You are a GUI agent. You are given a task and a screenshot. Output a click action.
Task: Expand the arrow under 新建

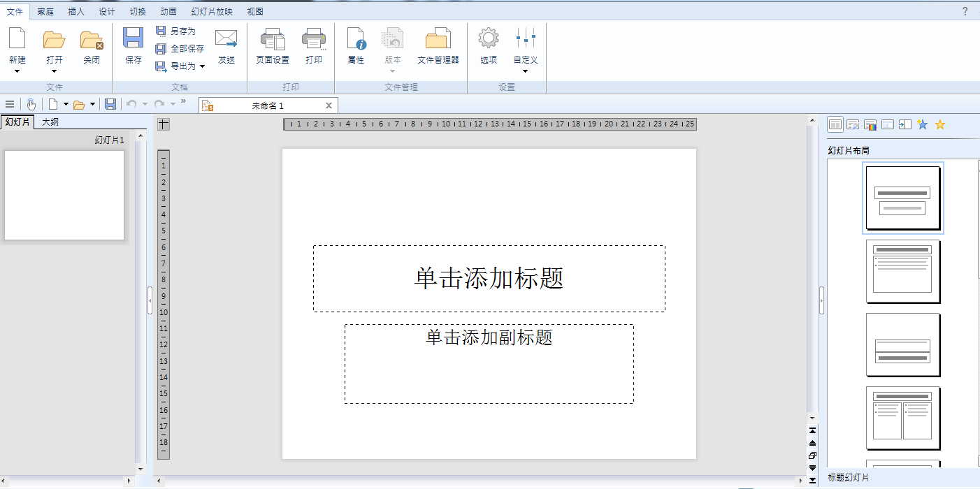point(17,71)
